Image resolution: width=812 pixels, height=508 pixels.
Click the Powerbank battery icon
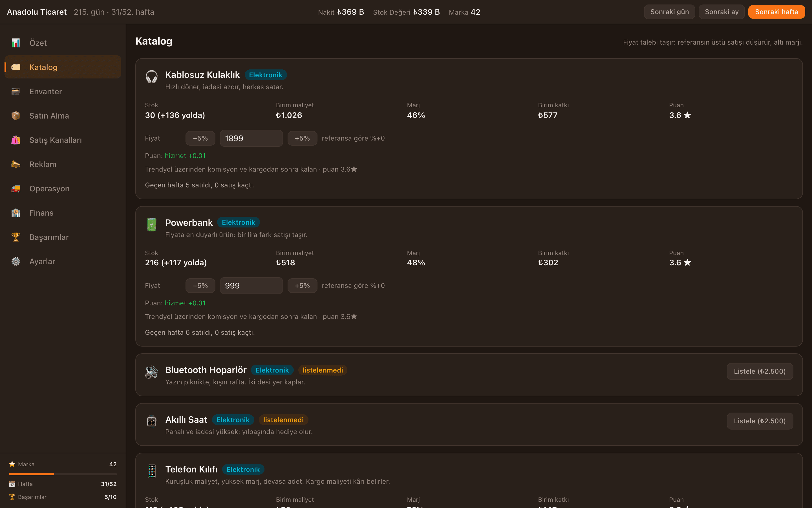point(152,224)
